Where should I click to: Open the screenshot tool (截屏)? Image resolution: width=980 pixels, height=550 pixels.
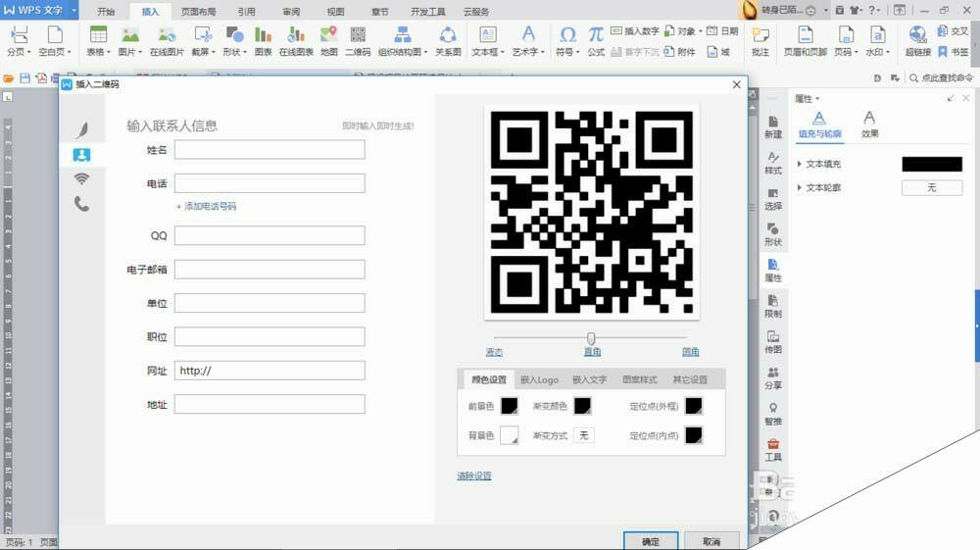203,41
